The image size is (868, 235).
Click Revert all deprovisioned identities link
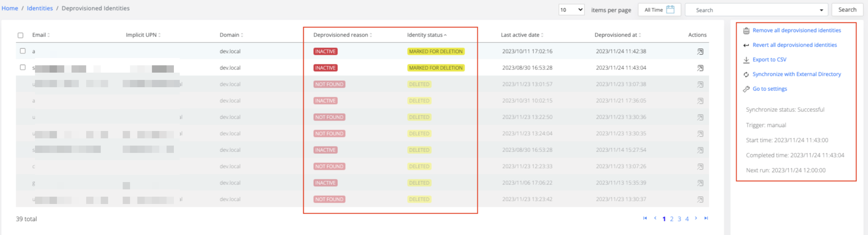tap(794, 45)
